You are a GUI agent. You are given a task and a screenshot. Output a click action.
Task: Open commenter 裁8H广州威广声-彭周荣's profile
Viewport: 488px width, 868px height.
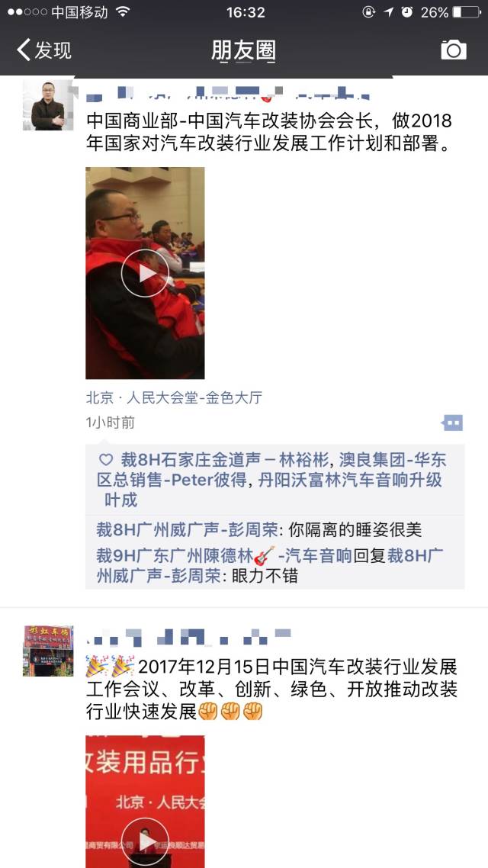pyautogui.click(x=187, y=530)
